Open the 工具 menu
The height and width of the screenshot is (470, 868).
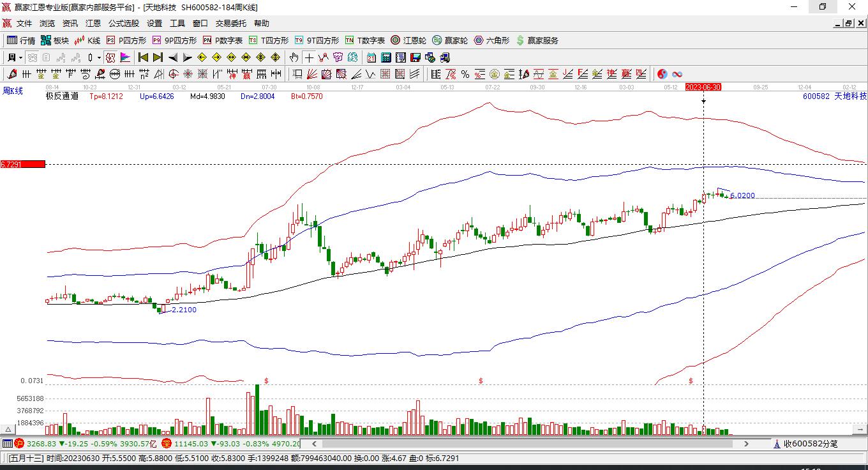177,24
